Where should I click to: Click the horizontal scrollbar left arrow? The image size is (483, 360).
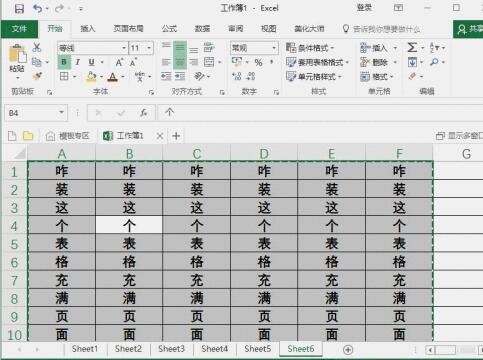(430, 350)
